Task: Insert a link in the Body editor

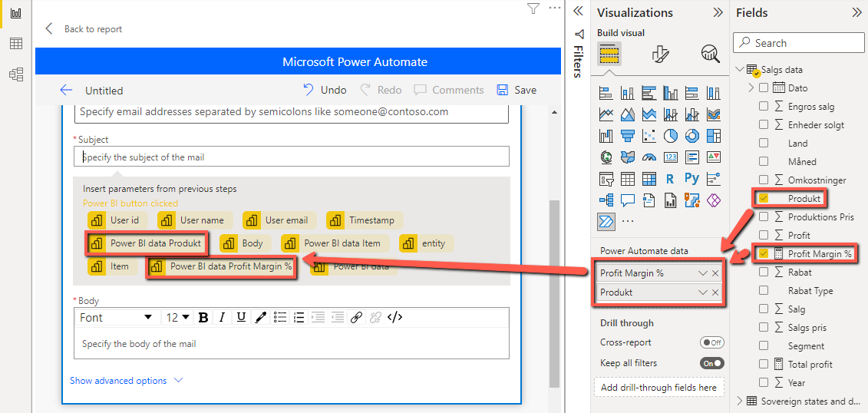Action: (357, 317)
